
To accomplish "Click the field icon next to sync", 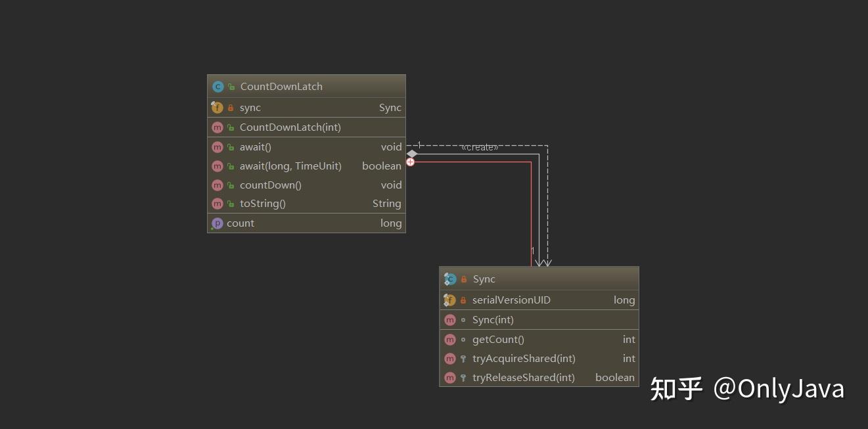I will click(217, 108).
